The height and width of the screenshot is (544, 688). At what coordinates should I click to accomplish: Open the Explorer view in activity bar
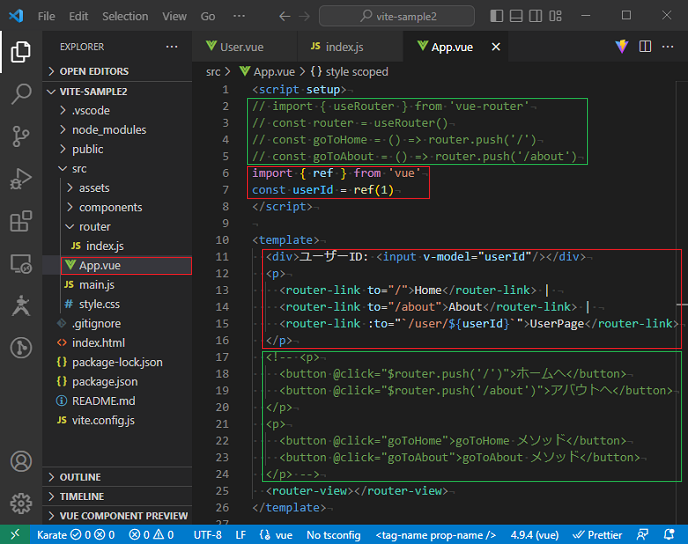(21, 52)
